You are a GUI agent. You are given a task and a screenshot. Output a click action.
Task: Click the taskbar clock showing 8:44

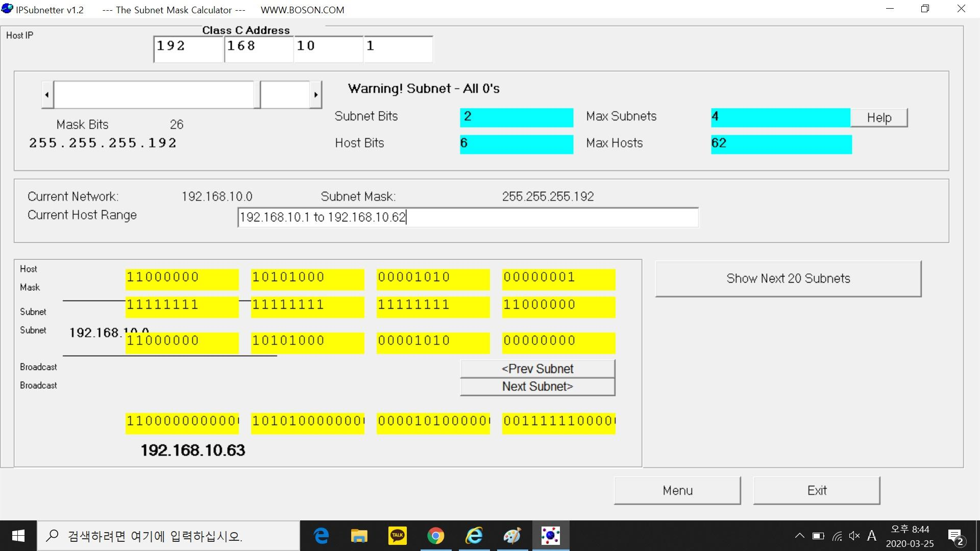tap(910, 536)
